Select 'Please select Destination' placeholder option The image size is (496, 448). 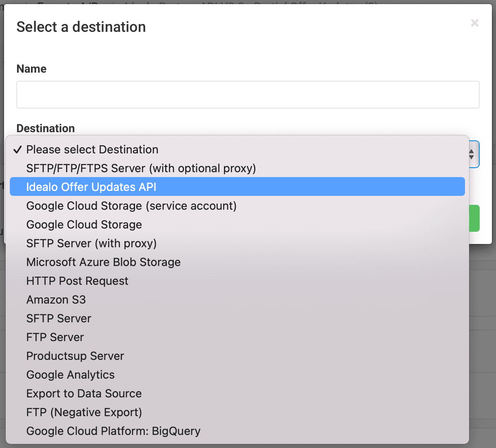92,150
